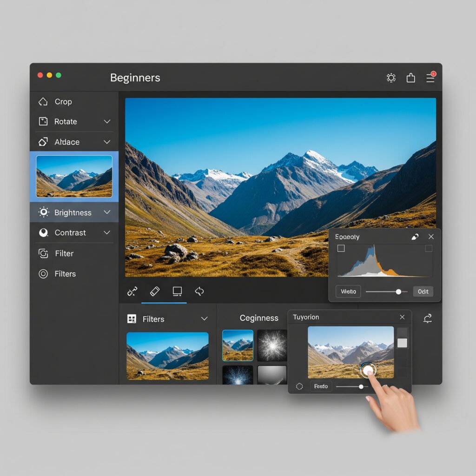The image size is (476, 476).
Task: Select the eraser tool below the photo
Action: click(155, 291)
